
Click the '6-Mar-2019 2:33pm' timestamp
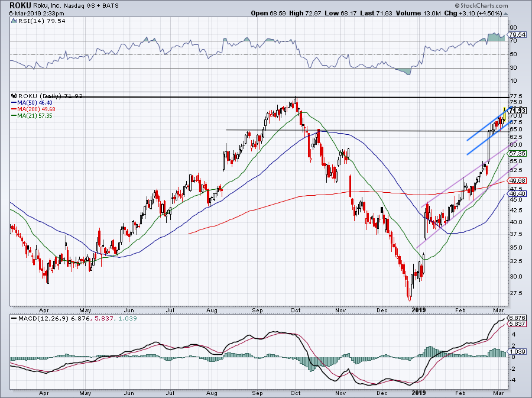point(36,14)
